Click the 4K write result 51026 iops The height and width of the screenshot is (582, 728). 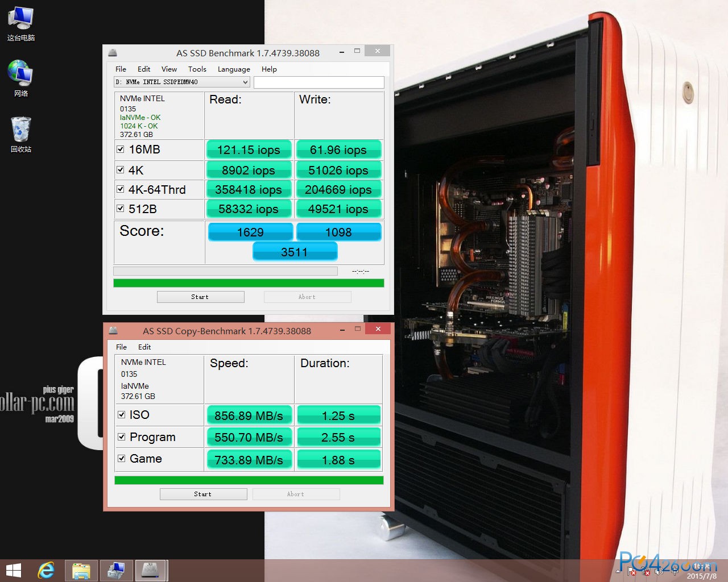(x=338, y=171)
